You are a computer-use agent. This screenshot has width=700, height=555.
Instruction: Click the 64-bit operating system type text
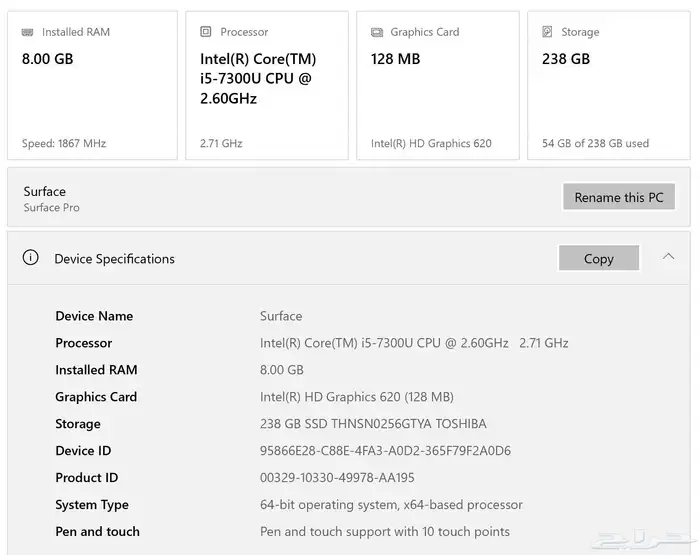point(391,505)
